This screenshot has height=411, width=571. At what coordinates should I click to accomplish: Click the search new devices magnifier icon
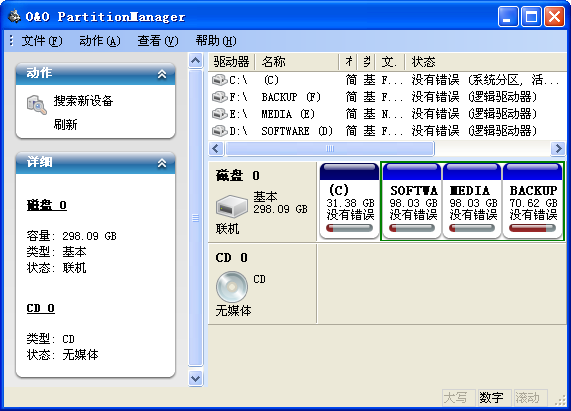point(36,105)
